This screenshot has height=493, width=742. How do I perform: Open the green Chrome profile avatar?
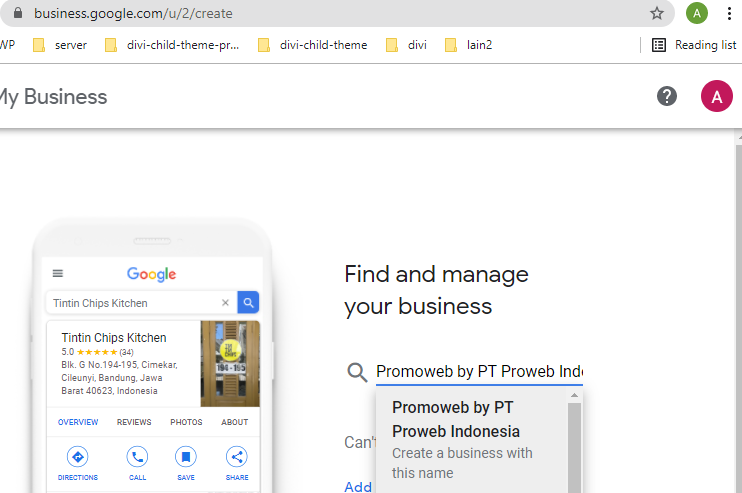[697, 13]
